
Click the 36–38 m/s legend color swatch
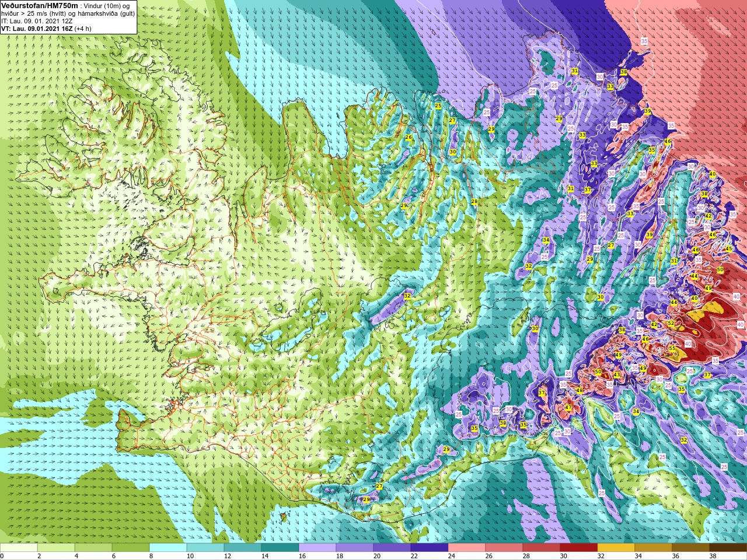[x=691, y=548]
